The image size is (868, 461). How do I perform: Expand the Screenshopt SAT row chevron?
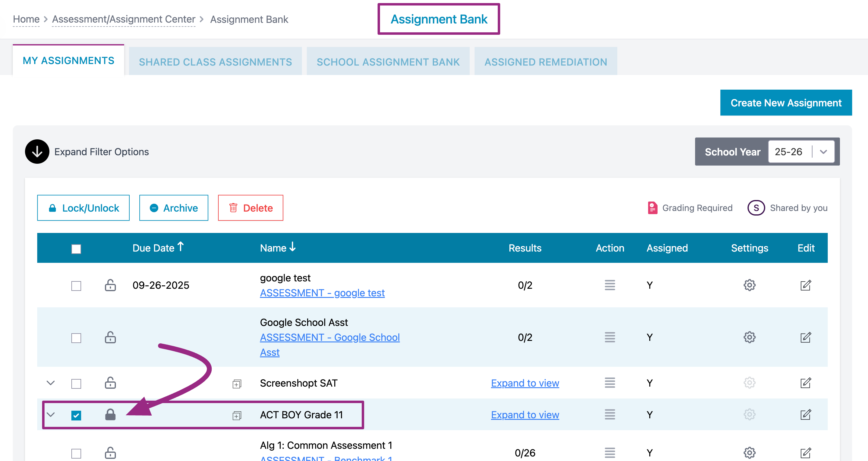pos(51,383)
